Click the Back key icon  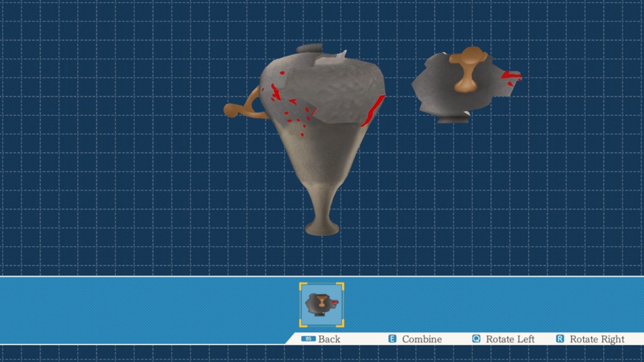point(308,338)
